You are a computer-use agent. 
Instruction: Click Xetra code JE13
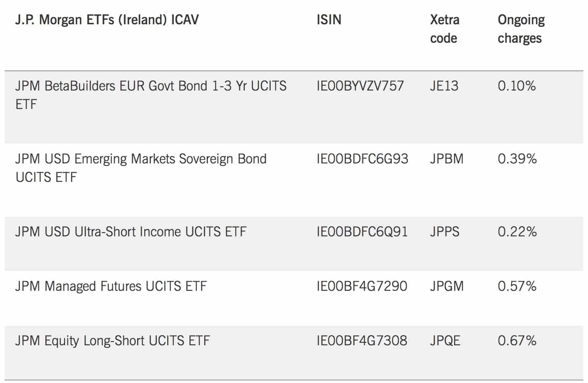444,86
